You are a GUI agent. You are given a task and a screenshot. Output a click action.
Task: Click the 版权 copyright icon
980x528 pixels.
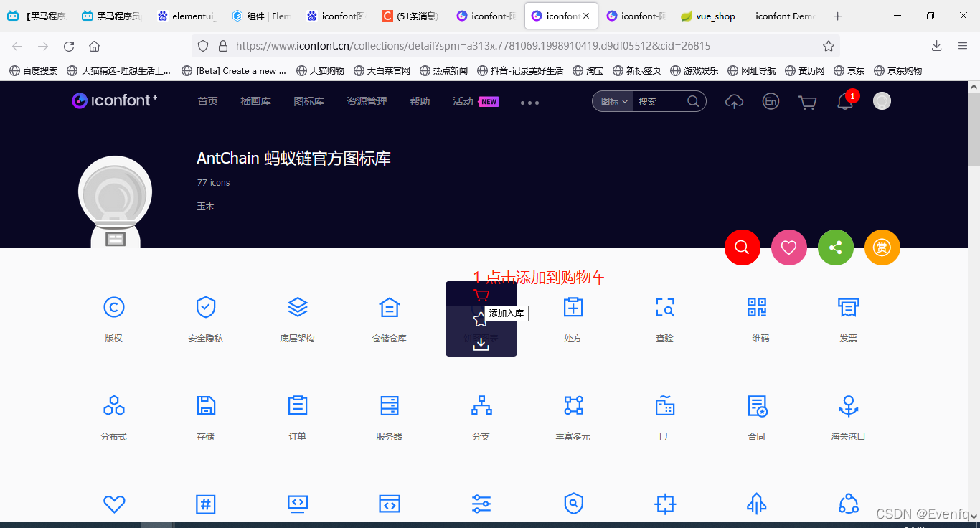tap(114, 307)
